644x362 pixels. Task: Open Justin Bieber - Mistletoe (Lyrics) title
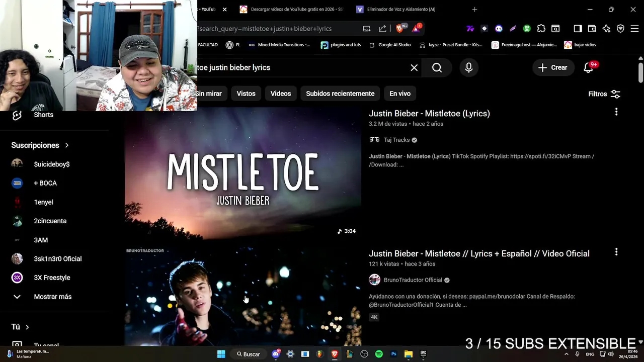point(429,114)
